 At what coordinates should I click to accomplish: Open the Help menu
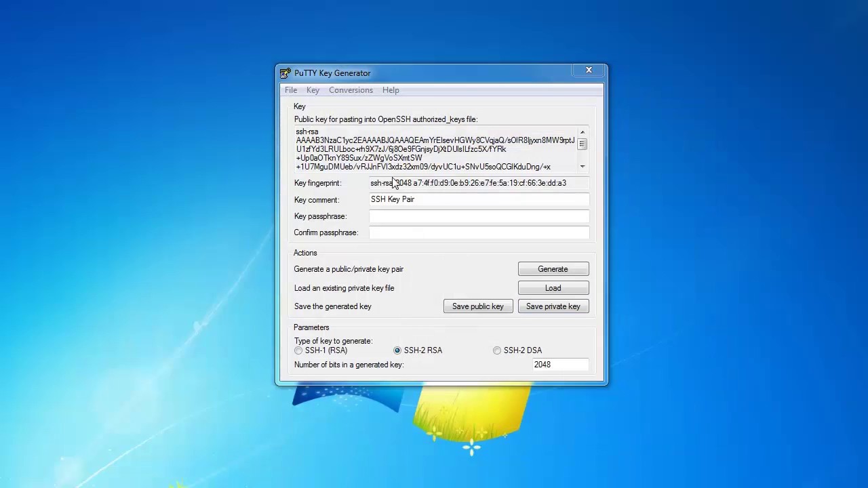(391, 90)
